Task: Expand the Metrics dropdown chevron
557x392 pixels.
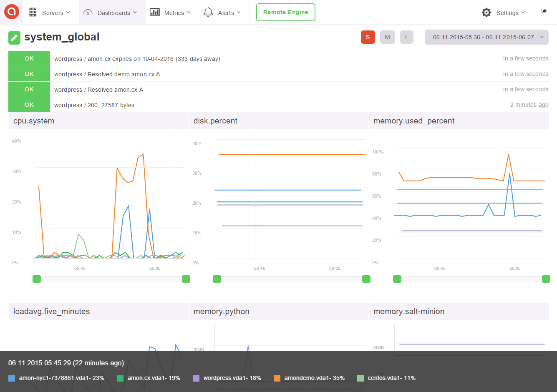Action: [x=189, y=13]
